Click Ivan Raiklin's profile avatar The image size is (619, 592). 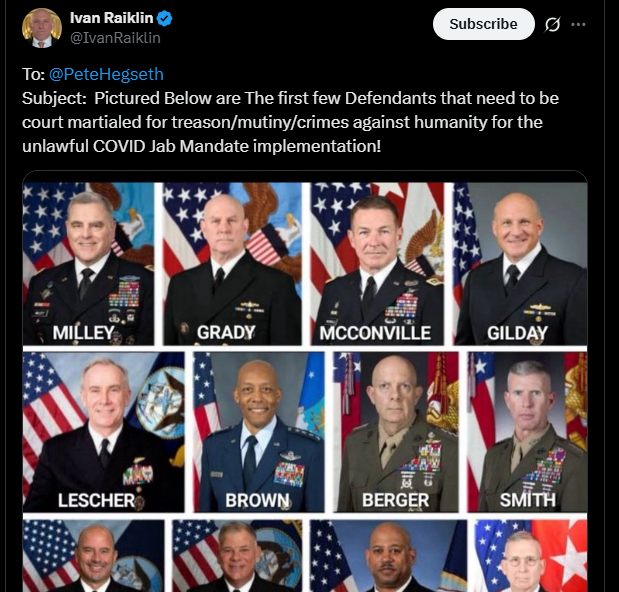coord(42,28)
